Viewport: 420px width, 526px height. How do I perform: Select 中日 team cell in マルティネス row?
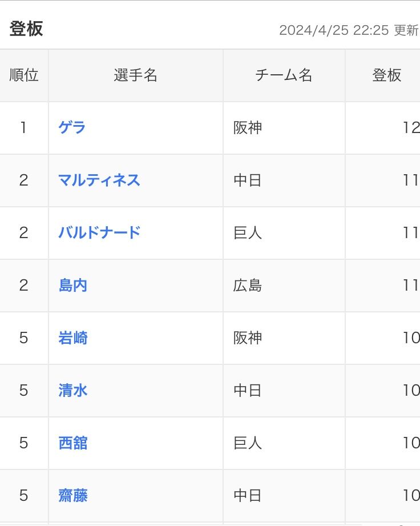(x=248, y=180)
